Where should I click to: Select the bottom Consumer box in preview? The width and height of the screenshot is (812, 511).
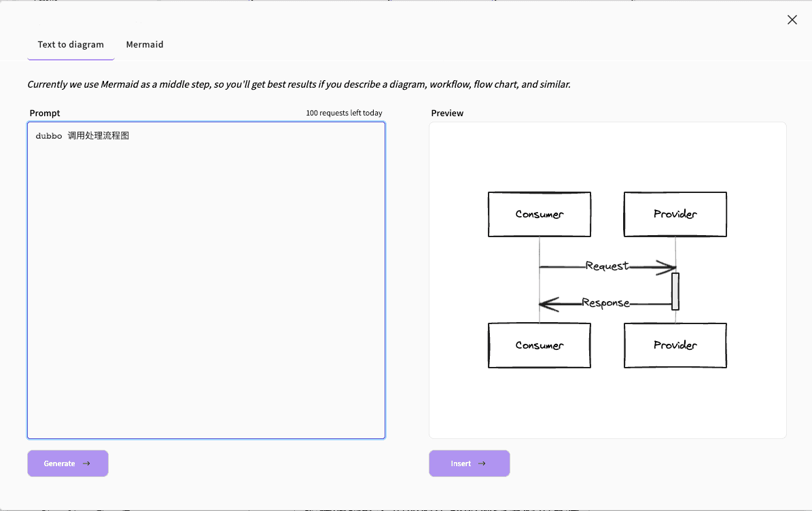pos(539,345)
